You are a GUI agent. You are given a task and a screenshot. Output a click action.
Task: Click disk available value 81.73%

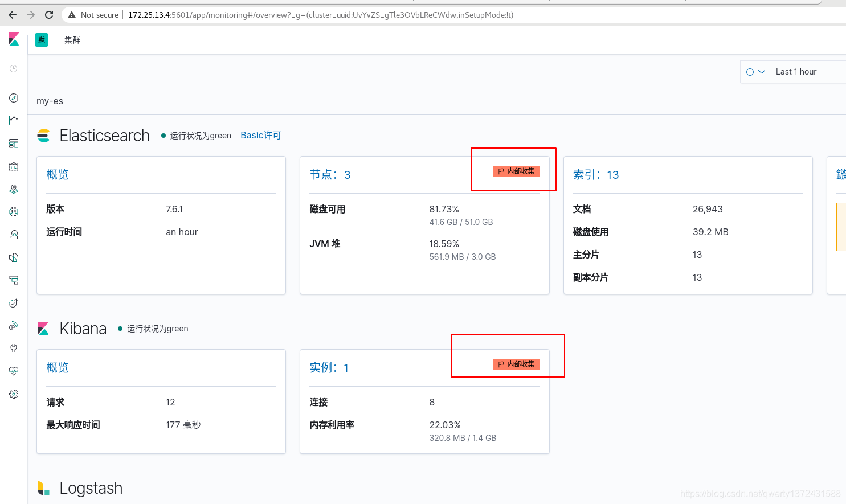point(444,209)
